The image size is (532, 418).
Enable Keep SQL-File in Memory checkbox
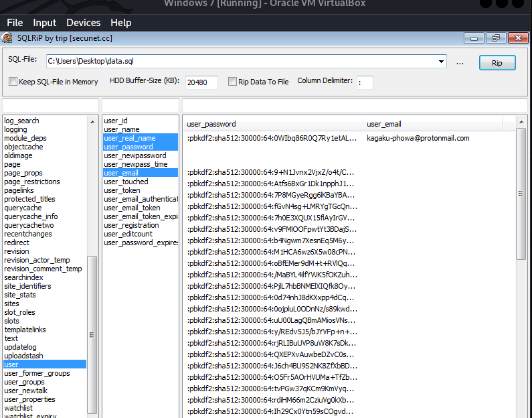[x=13, y=82]
